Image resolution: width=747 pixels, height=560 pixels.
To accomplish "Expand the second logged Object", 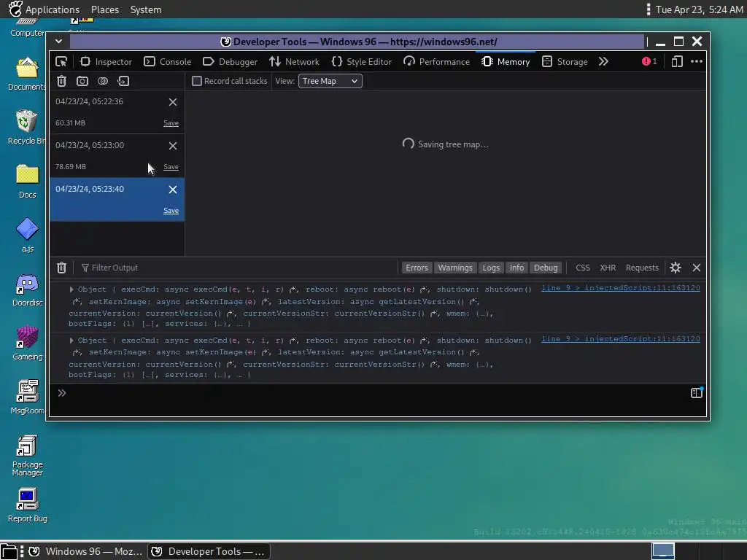I will point(71,340).
